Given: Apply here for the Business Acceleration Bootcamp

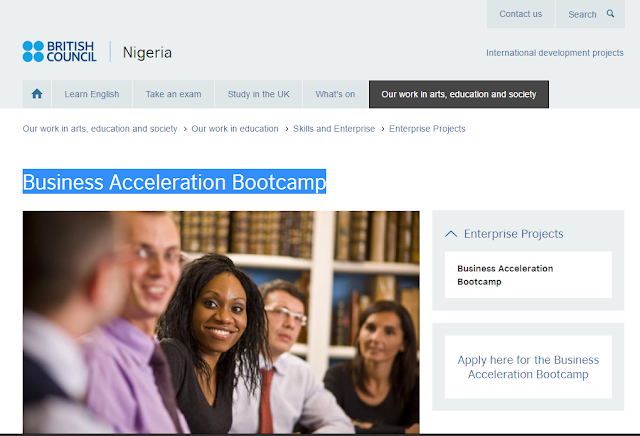Looking at the screenshot, I should coord(528,367).
